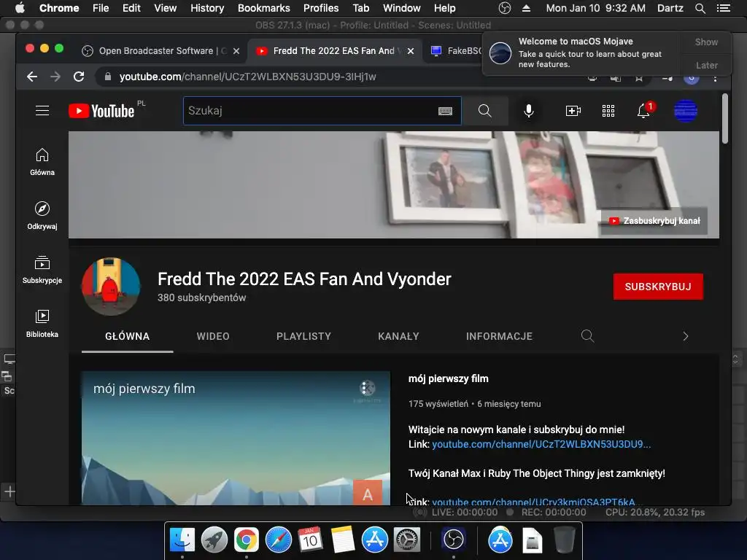Click Later on the Mojave notification
Image resolution: width=747 pixels, height=560 pixels.
(706, 65)
